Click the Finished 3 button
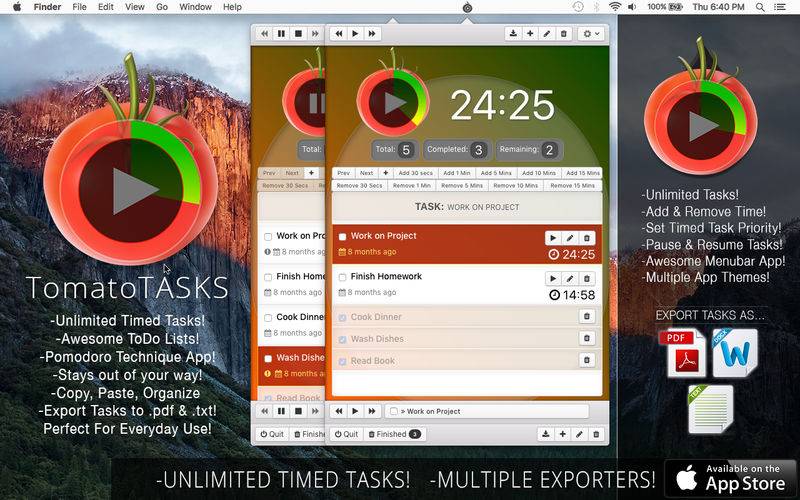Image resolution: width=800 pixels, height=500 pixels. tap(394, 434)
